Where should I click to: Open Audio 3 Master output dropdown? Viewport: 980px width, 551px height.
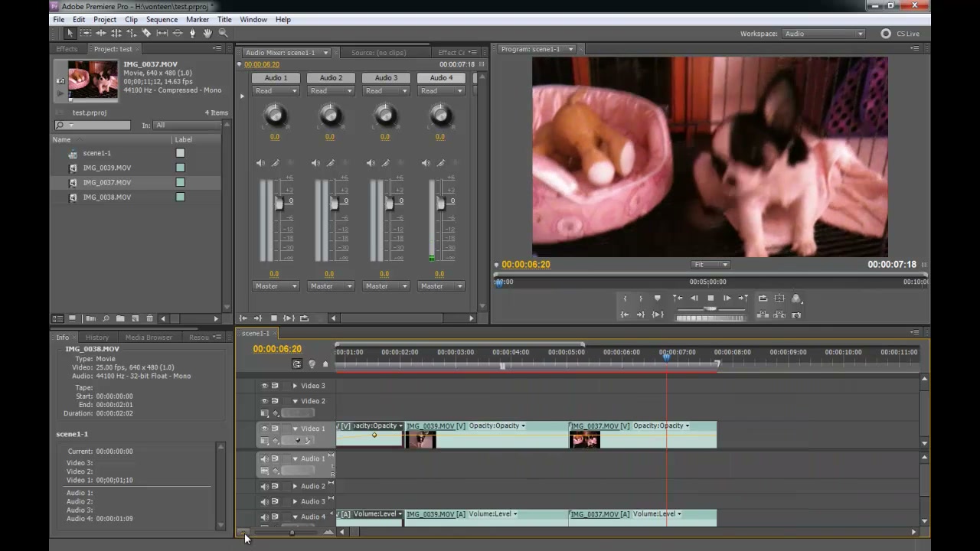click(x=386, y=286)
